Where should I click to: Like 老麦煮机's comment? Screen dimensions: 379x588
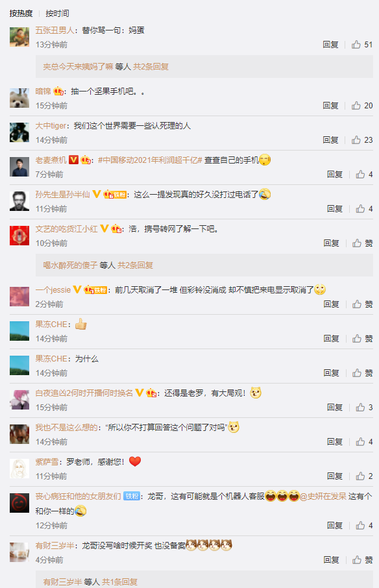click(x=364, y=175)
